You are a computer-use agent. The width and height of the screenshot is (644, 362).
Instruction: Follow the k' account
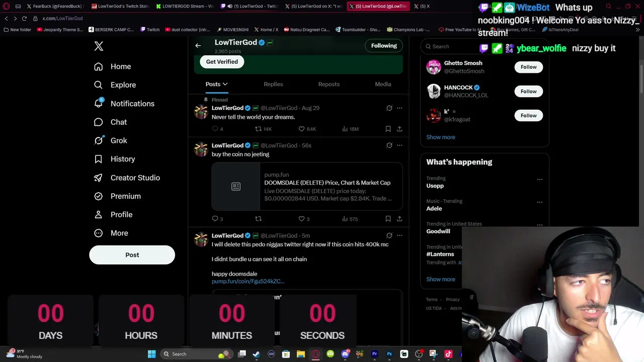529,116
